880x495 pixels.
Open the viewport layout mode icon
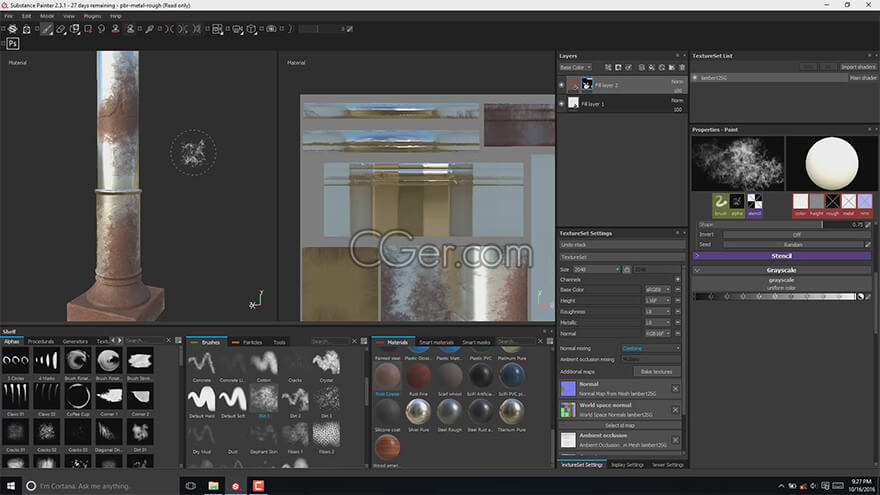[217, 29]
